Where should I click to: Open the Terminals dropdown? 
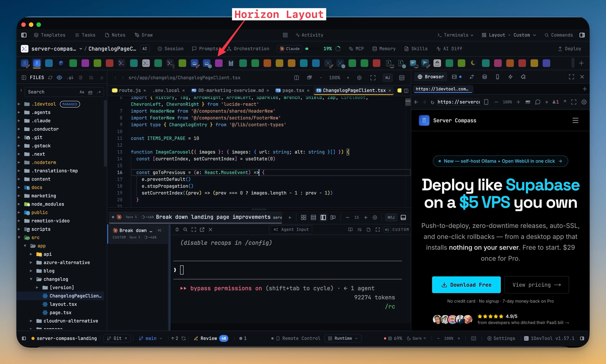click(455, 35)
